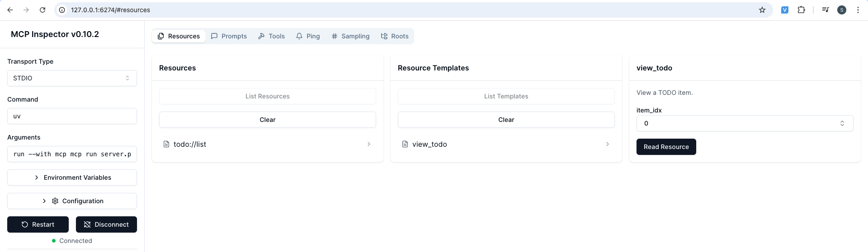Switch to the Tools tab
The height and width of the screenshot is (252, 868).
(272, 36)
